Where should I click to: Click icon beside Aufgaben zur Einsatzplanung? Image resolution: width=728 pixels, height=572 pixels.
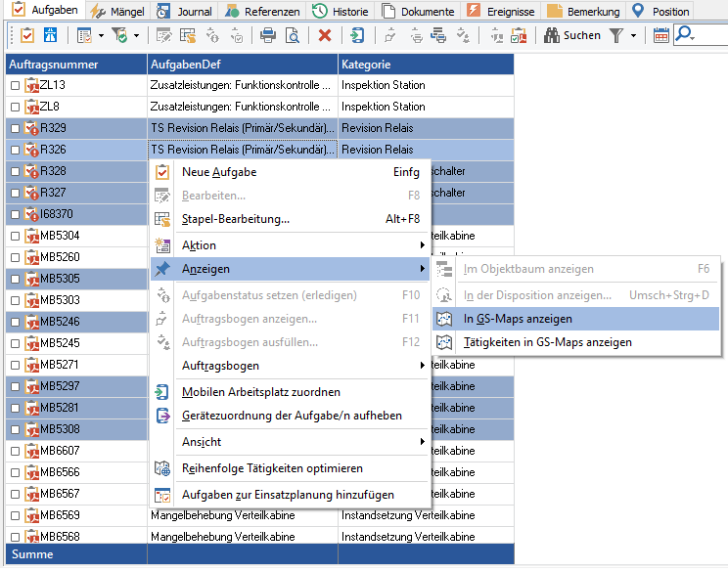tap(162, 495)
